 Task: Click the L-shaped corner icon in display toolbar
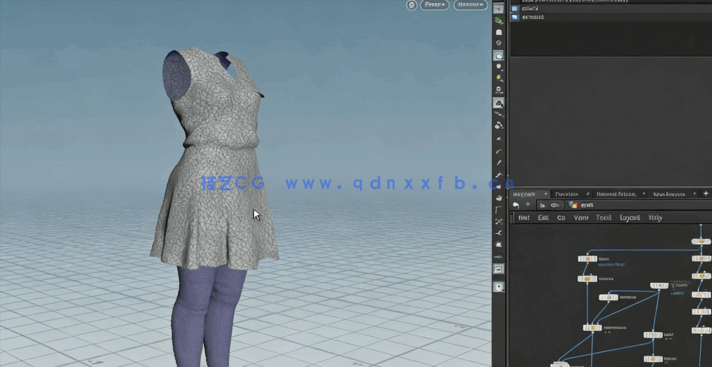tap(499, 210)
